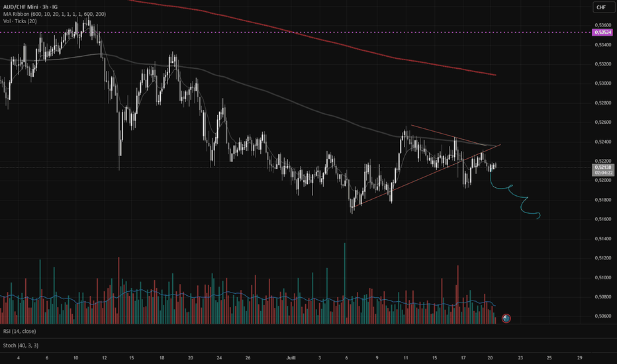Select the MA Ribbon indicator legend
Image resolution: width=617 pixels, height=364 pixels.
click(x=54, y=14)
